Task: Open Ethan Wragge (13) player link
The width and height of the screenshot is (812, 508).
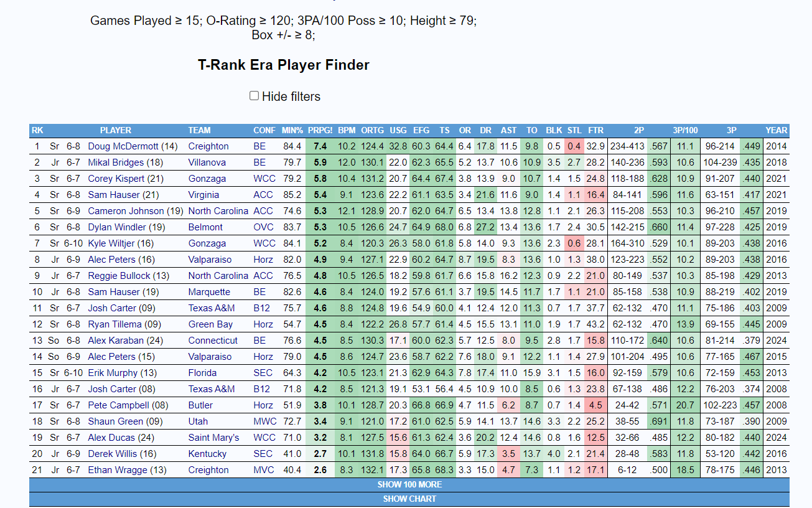Action: (x=127, y=470)
